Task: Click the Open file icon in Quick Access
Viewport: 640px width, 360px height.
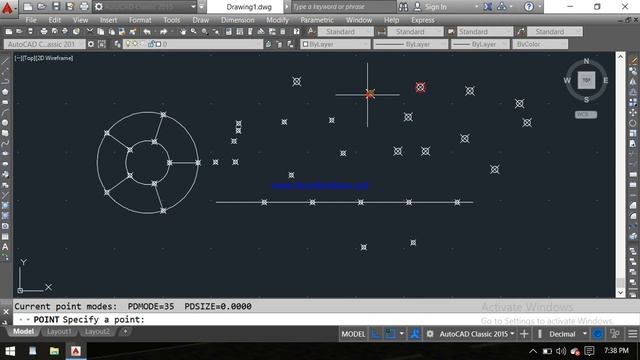Action: click(42, 7)
